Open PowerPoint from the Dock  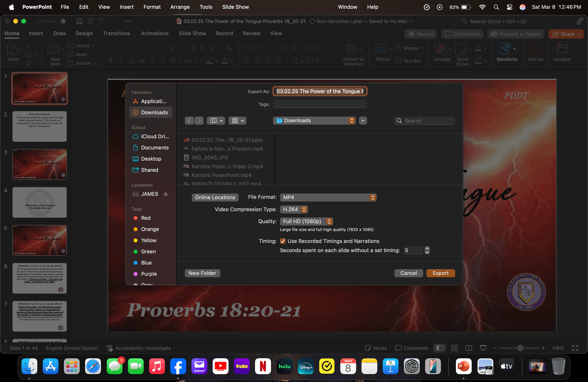click(463, 366)
